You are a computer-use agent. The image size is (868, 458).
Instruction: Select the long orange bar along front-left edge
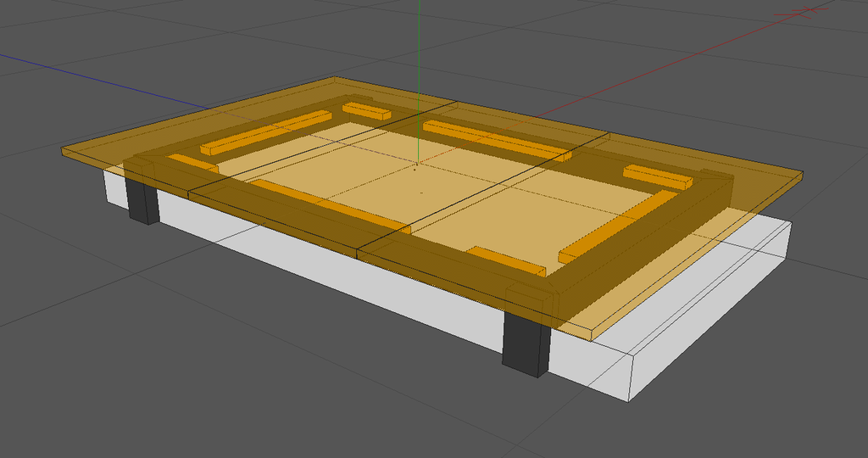331,204
